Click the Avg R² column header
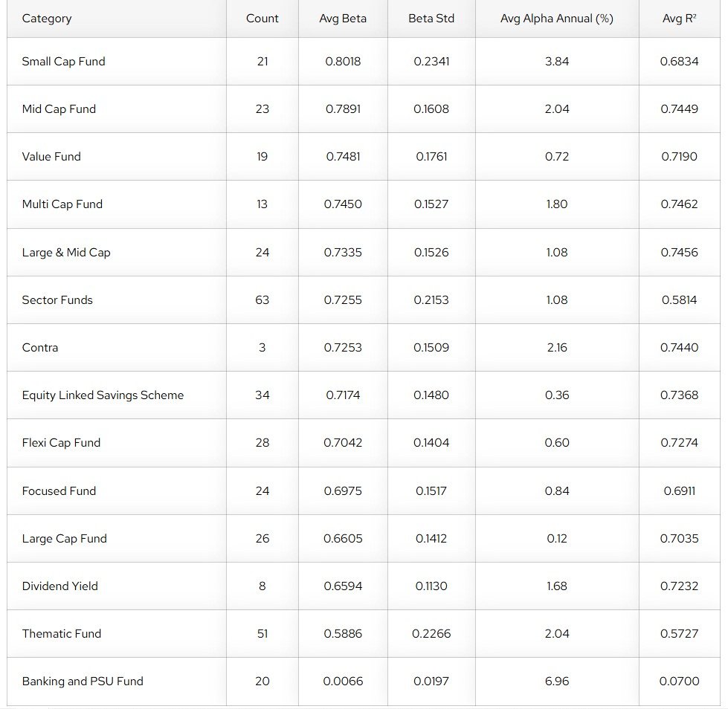The width and height of the screenshot is (728, 709). [x=679, y=19]
